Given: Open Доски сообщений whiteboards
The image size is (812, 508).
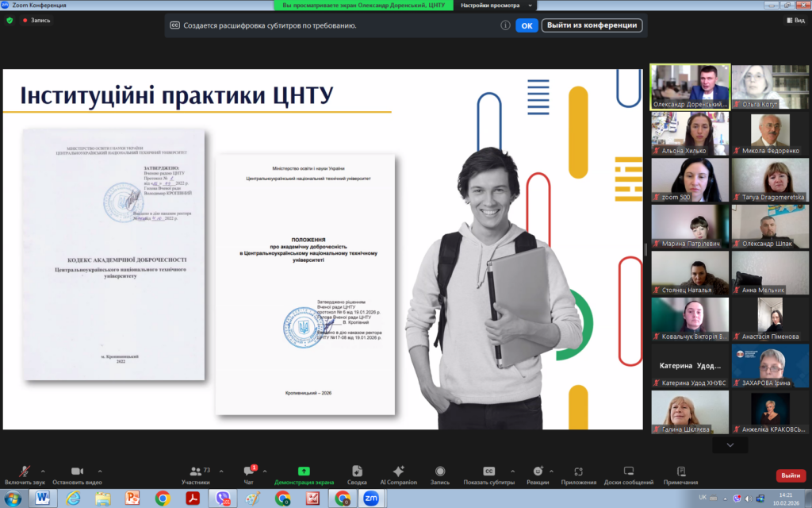Looking at the screenshot, I should point(628,471).
